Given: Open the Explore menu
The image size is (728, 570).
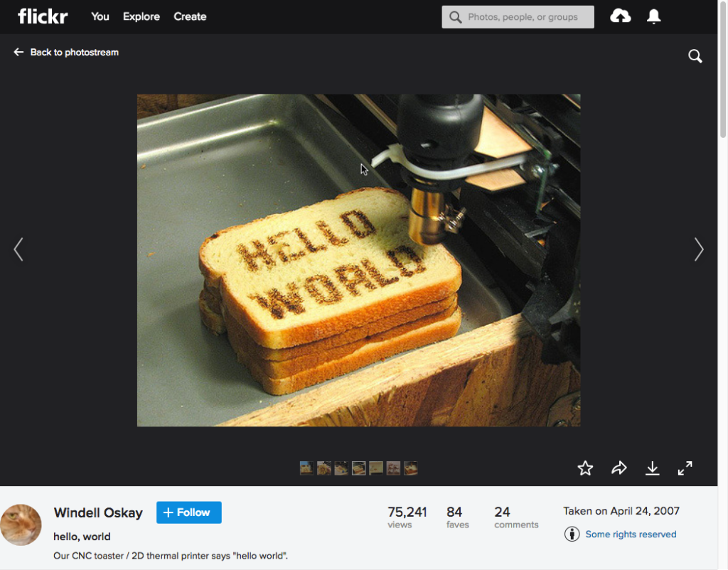Looking at the screenshot, I should pos(141,16).
